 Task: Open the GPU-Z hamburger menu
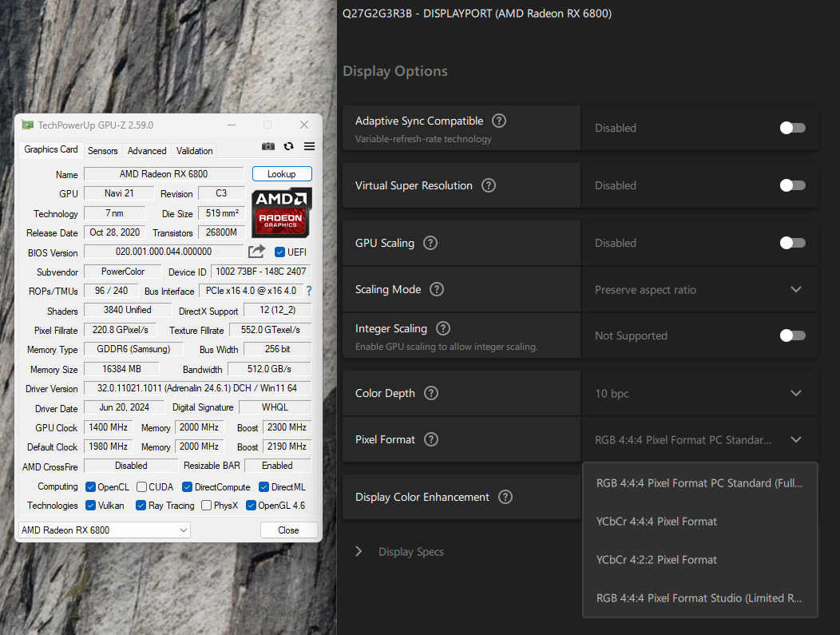(309, 146)
